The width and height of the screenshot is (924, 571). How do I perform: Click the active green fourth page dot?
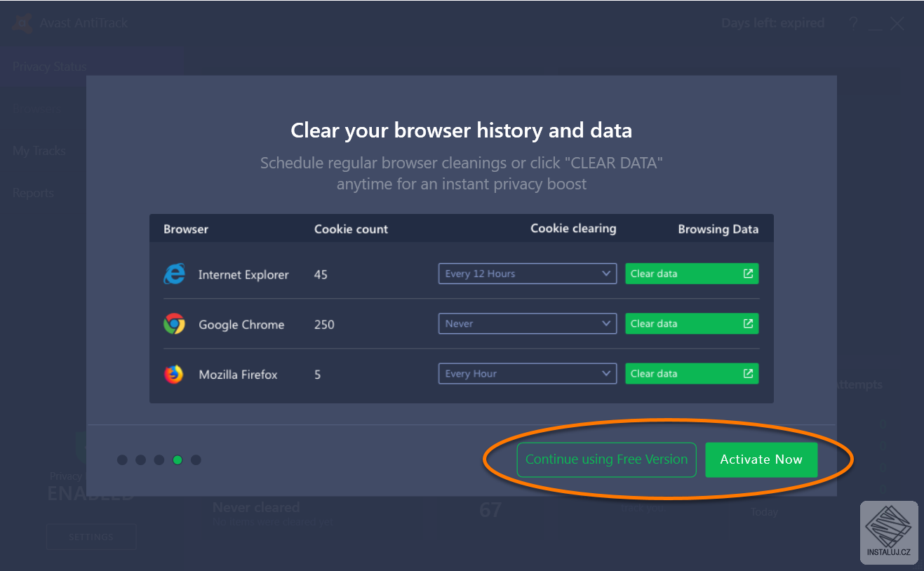click(178, 460)
